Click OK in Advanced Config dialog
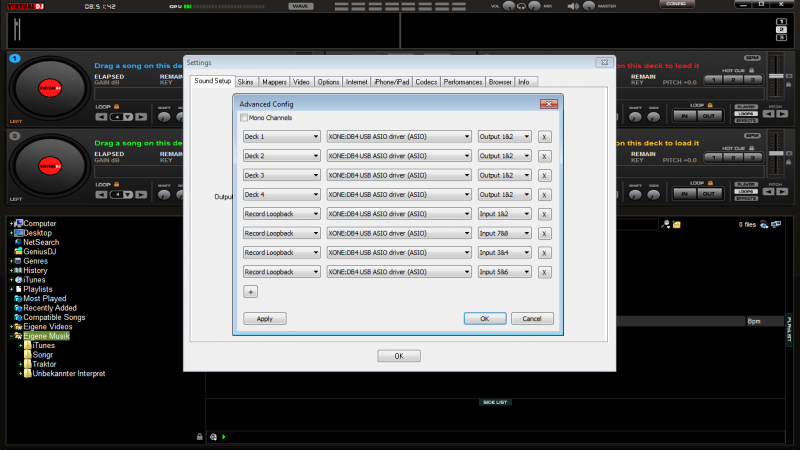Viewport: 800px width, 450px height. (x=485, y=319)
